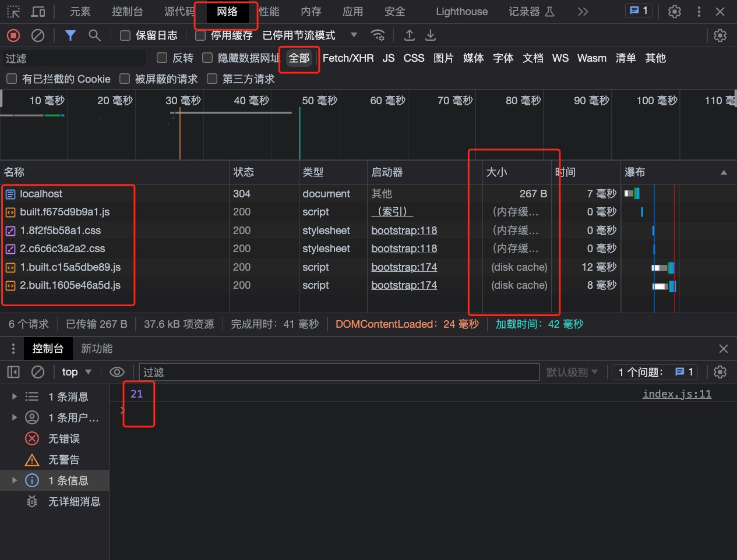This screenshot has width=737, height=560.
Task: Open the bootstrap:174 initiator for 1.built.c15a5dbe89.js
Action: pyautogui.click(x=404, y=267)
